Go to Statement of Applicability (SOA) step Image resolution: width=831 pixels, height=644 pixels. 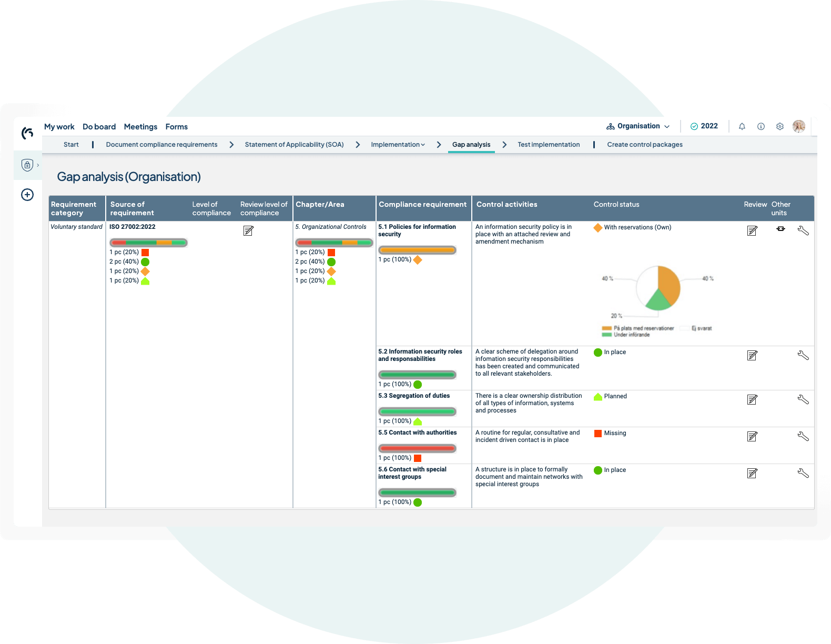[294, 145]
